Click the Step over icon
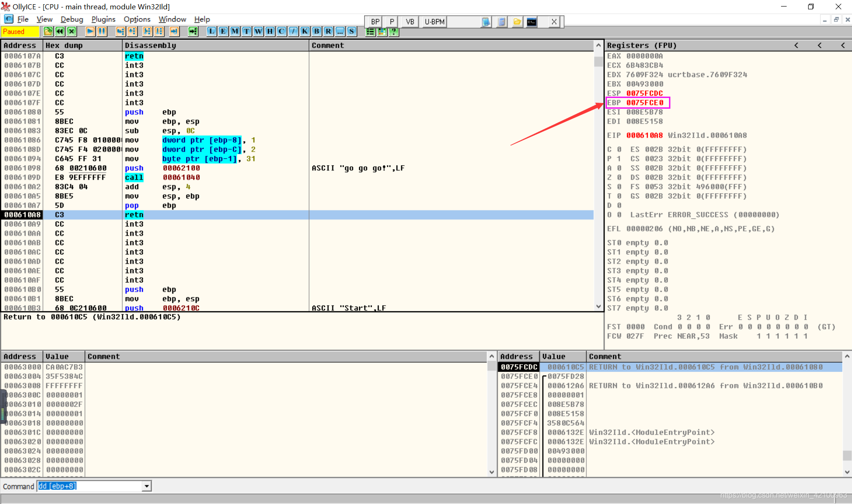The width and height of the screenshot is (852, 504). pos(132,31)
